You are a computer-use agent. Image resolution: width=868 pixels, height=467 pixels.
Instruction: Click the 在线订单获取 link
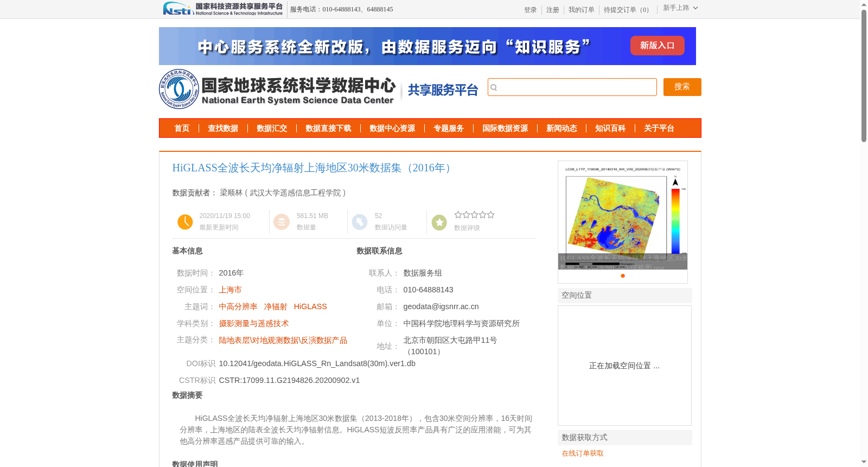(583, 453)
